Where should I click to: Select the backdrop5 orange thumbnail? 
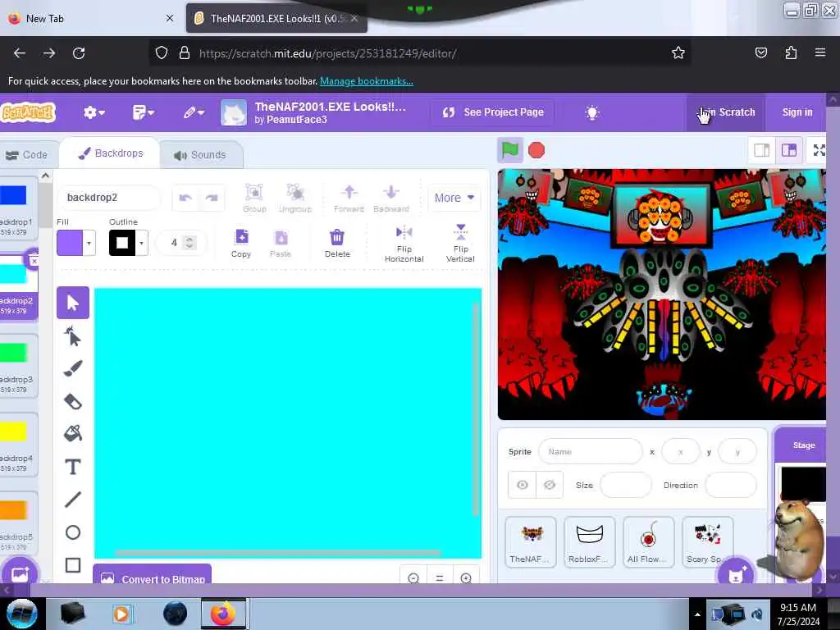click(16, 523)
